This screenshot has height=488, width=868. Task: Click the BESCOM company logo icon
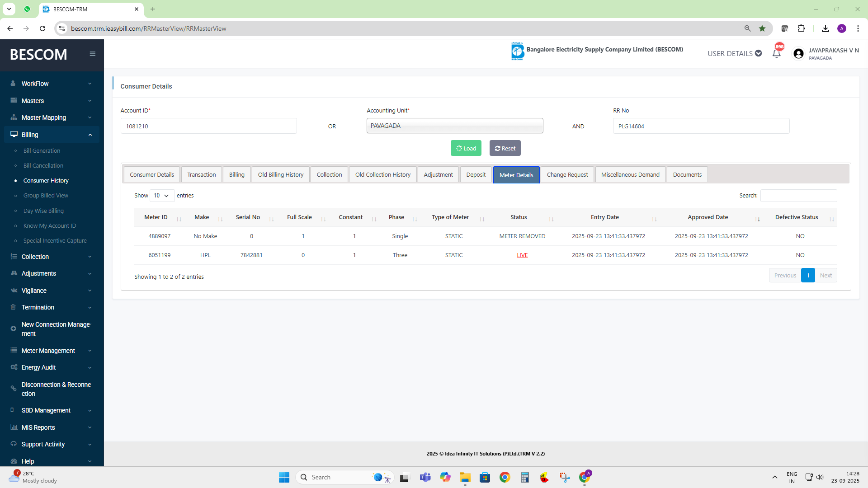[x=517, y=52]
